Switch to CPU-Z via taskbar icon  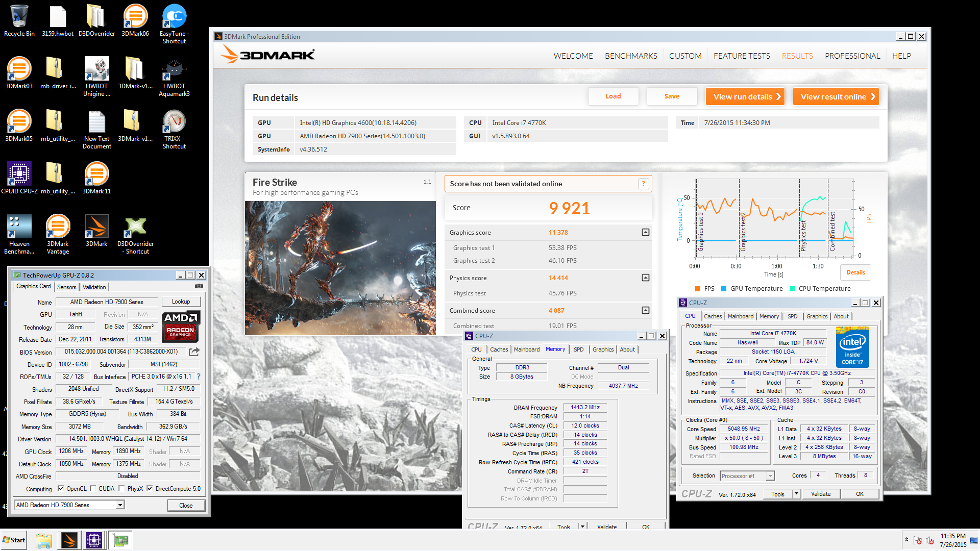pyautogui.click(x=94, y=540)
